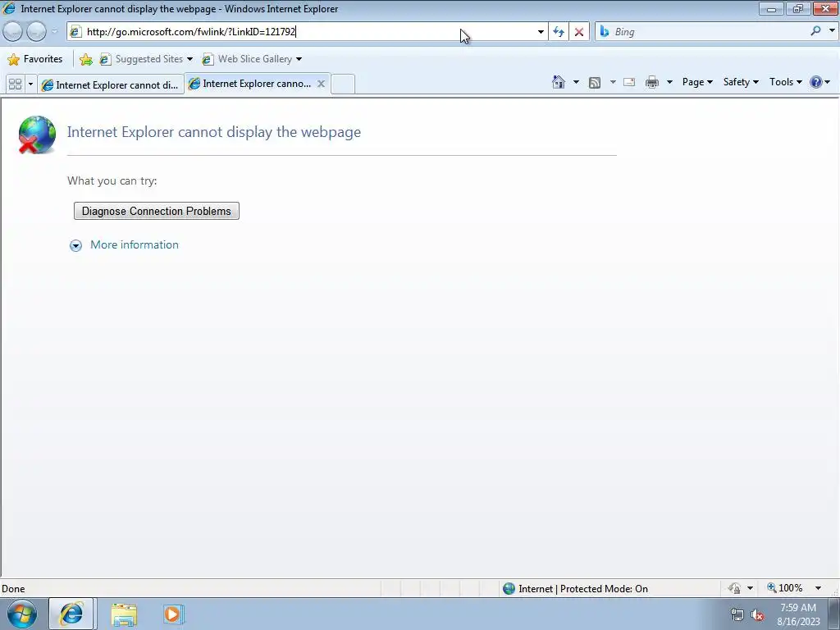Open the Suggested Sites favorites link
840x630 pixels.
146,59
